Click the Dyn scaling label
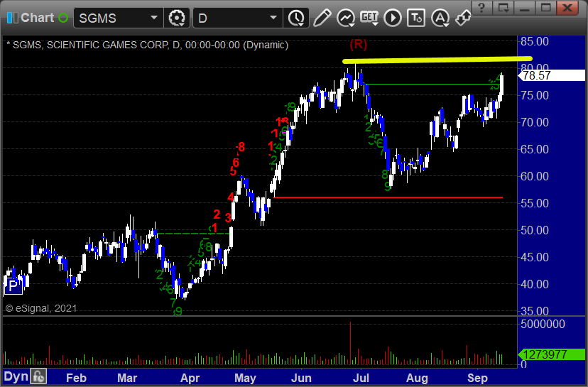The height and width of the screenshot is (387, 588). pyautogui.click(x=16, y=376)
